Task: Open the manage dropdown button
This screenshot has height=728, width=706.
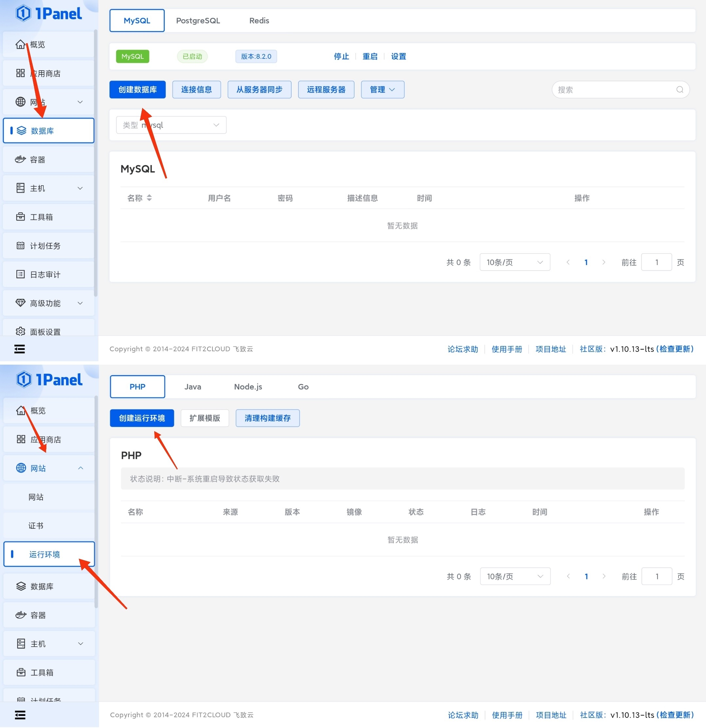Action: [x=382, y=90]
